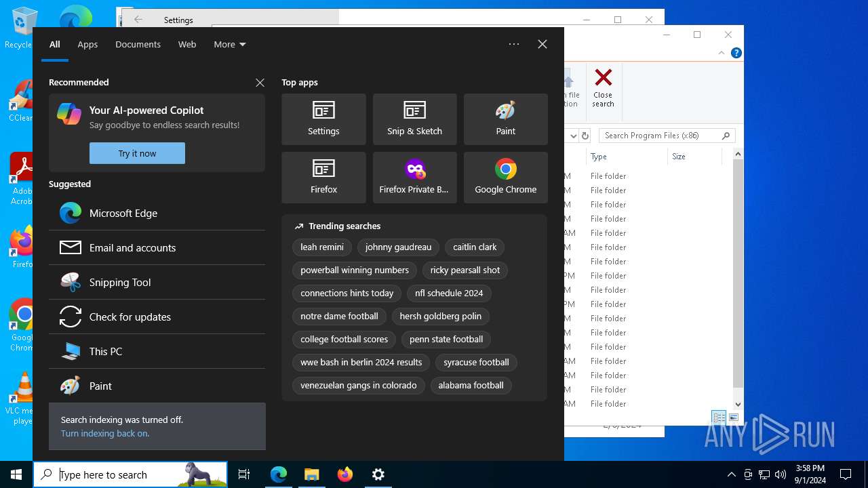Viewport: 868px width, 488px height.
Task: Search penn state football
Action: pyautogui.click(x=446, y=339)
